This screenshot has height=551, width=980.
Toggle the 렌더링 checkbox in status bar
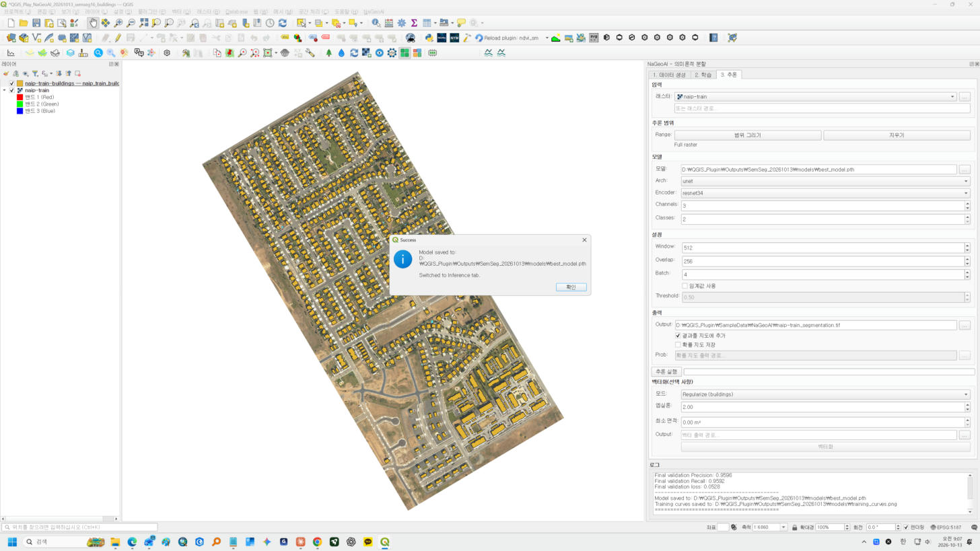(906, 527)
